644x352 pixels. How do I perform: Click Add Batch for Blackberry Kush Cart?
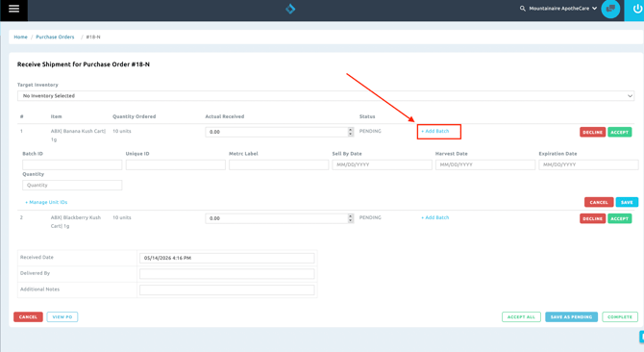point(435,217)
